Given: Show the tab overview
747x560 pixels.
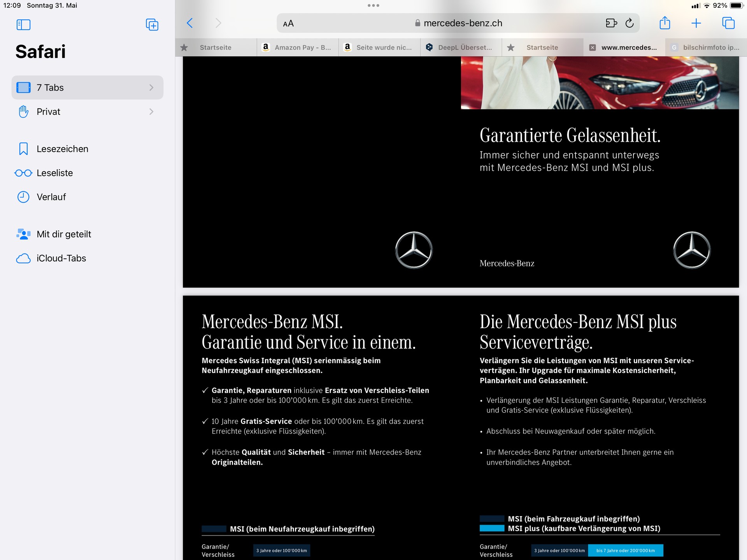Looking at the screenshot, I should click(728, 23).
